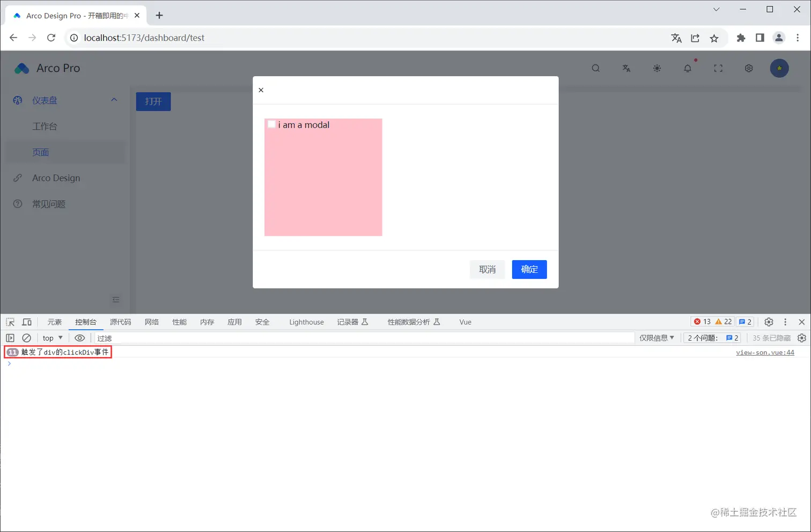
Task: Confirm with the 确定 button
Action: [529, 269]
